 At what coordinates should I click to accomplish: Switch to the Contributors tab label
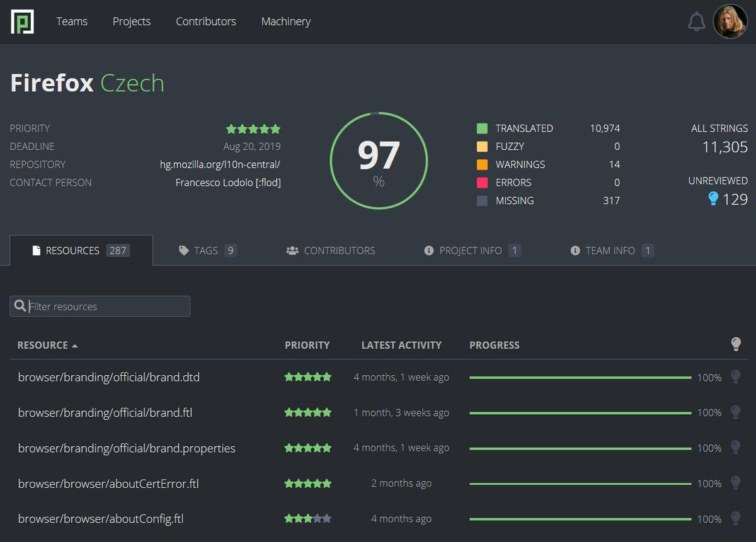coord(340,251)
